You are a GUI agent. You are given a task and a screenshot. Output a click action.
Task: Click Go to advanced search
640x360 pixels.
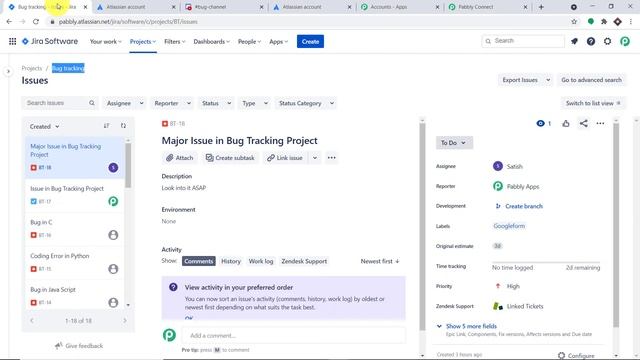click(591, 80)
